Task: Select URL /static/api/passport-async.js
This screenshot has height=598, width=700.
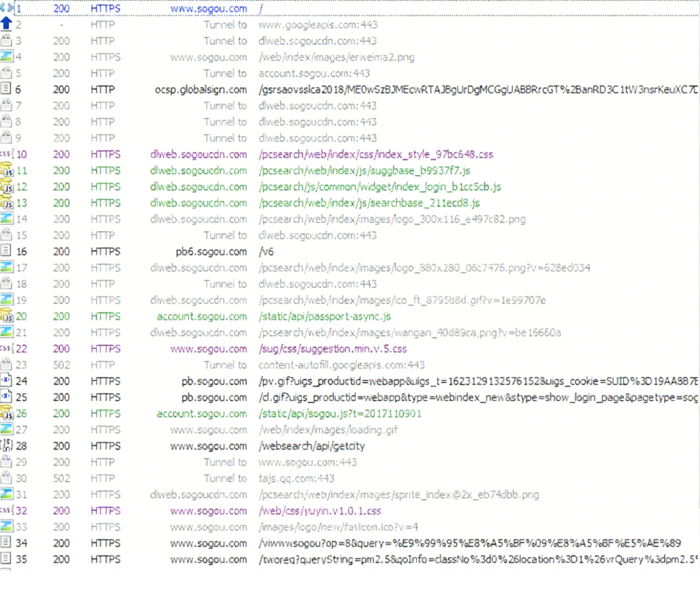Action: 325,316
